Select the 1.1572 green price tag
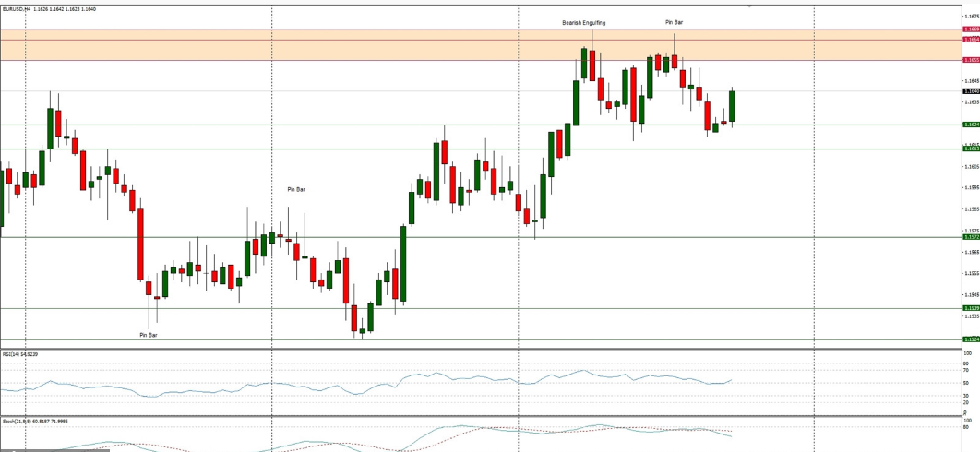The height and width of the screenshot is (452, 980). pos(971,237)
